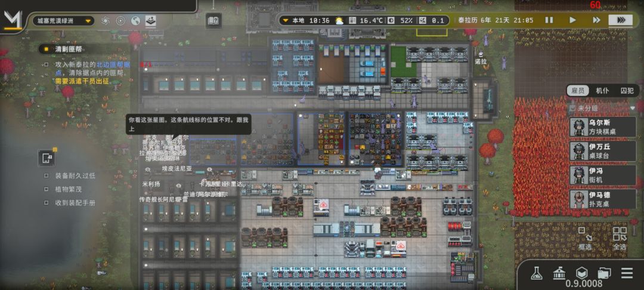
Task: Click the temperature thermometer icon
Action: tap(352, 20)
